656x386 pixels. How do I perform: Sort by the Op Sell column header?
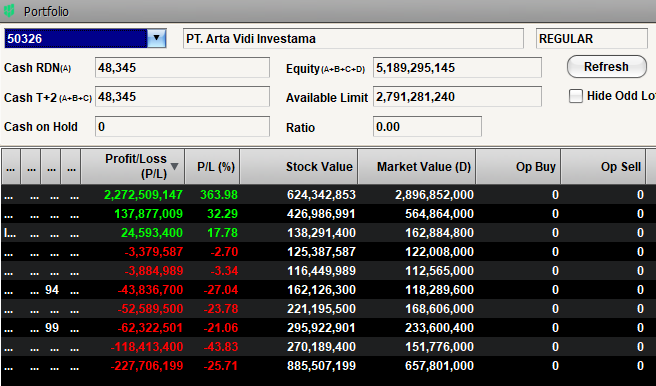click(x=603, y=166)
